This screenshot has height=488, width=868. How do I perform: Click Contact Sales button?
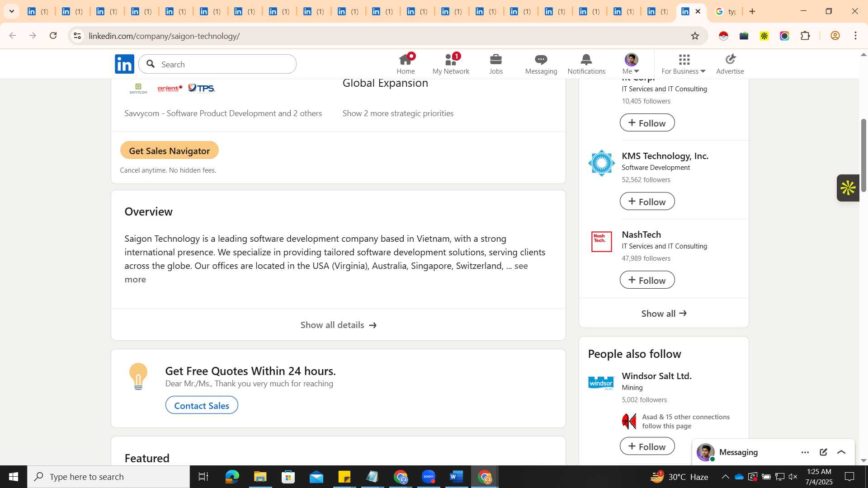(202, 405)
